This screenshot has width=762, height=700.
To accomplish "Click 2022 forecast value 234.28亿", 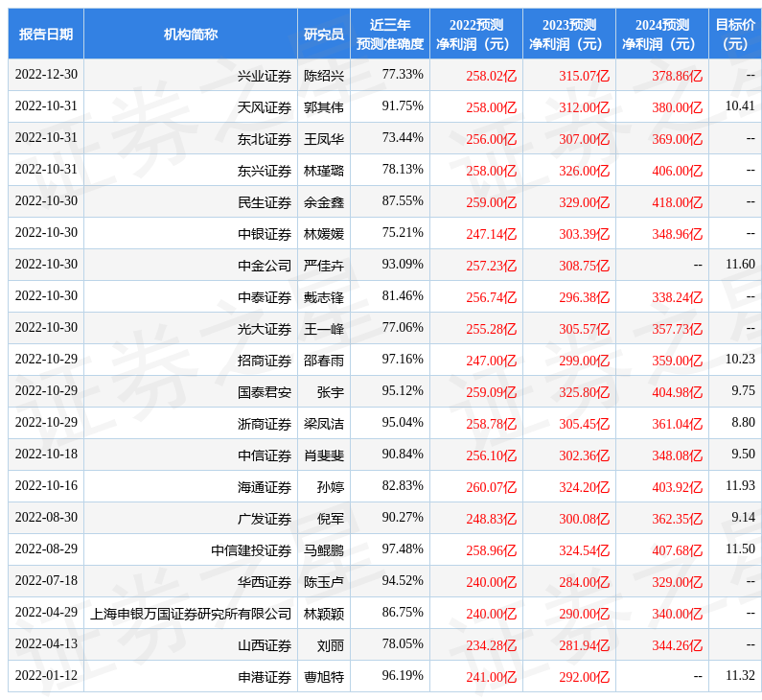I will (492, 645).
